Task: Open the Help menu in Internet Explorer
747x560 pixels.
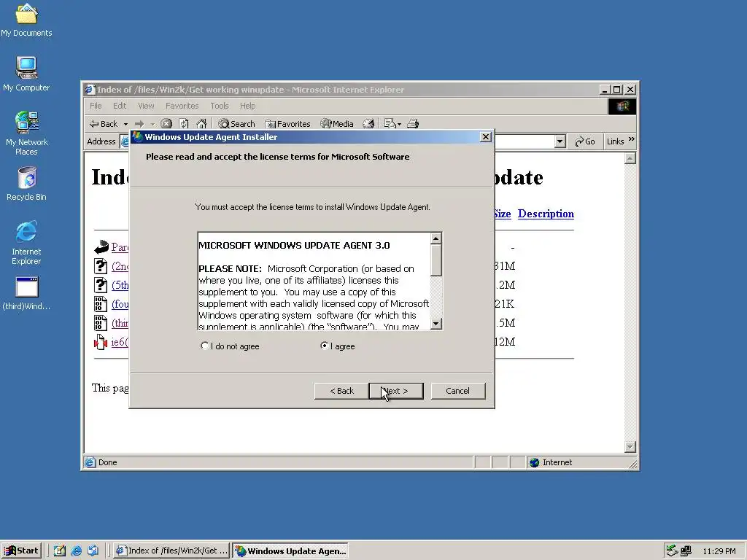Action: click(247, 106)
